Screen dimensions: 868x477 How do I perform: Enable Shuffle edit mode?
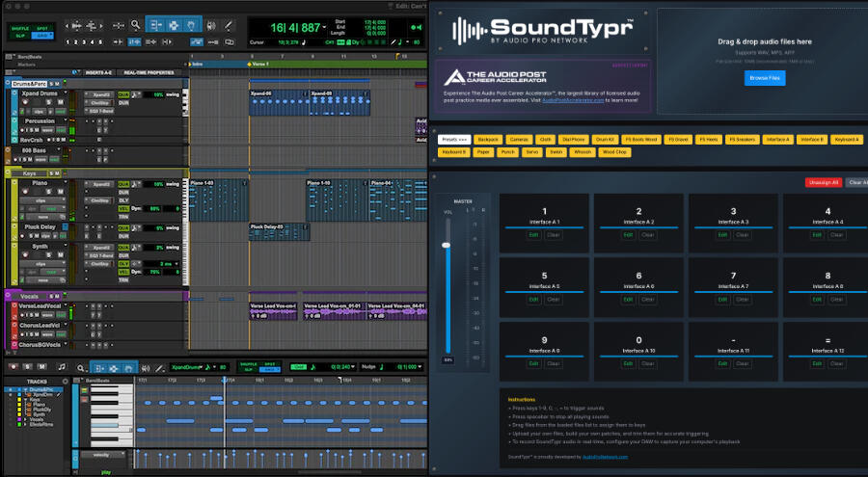(x=20, y=28)
